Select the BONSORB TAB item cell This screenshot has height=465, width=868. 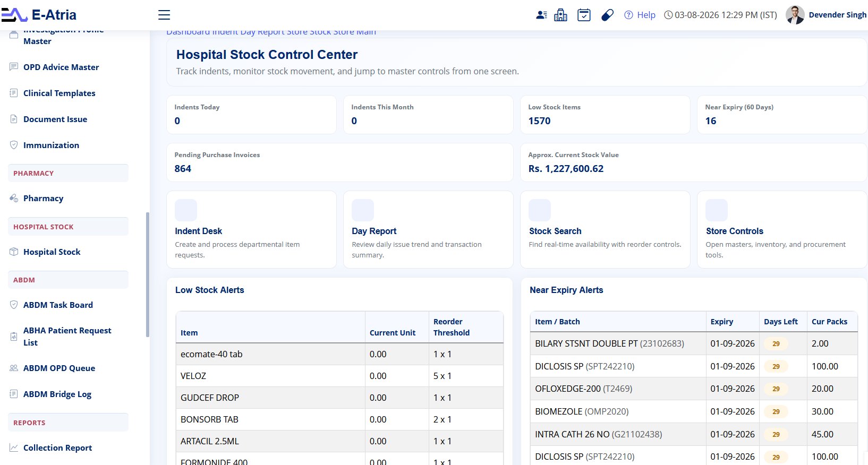click(x=270, y=419)
